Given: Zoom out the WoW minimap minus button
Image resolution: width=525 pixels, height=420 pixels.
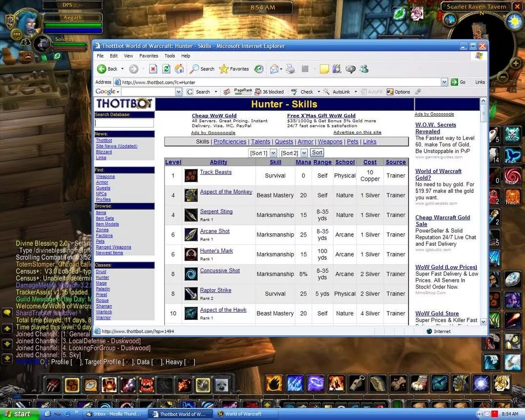Looking at the screenshot, I should (503, 77).
